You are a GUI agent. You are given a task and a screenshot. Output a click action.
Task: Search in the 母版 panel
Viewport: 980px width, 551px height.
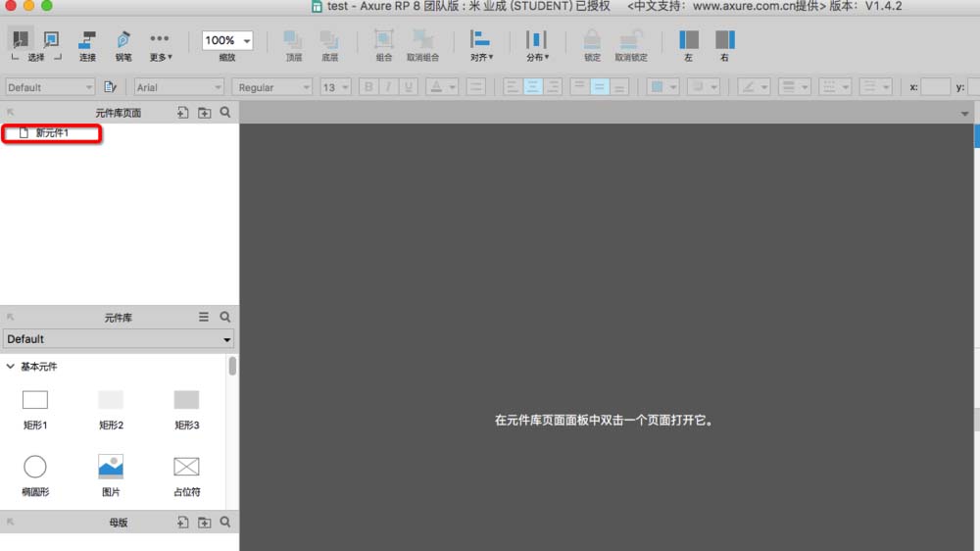tap(225, 522)
